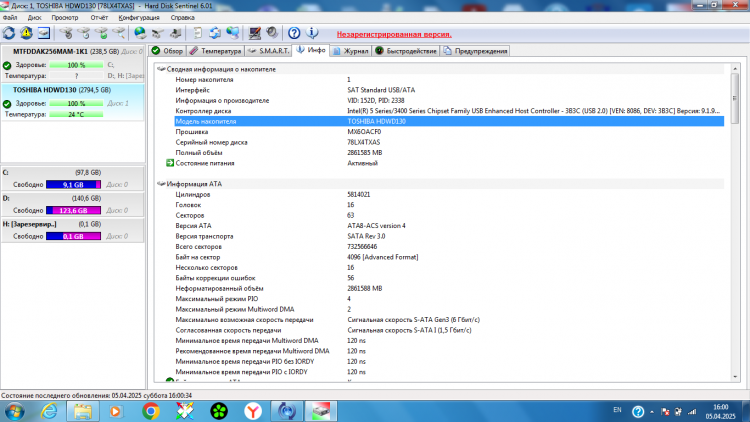This screenshot has height=422, width=750.
Task: Select Серийный номер диска row
Action: 449,143
